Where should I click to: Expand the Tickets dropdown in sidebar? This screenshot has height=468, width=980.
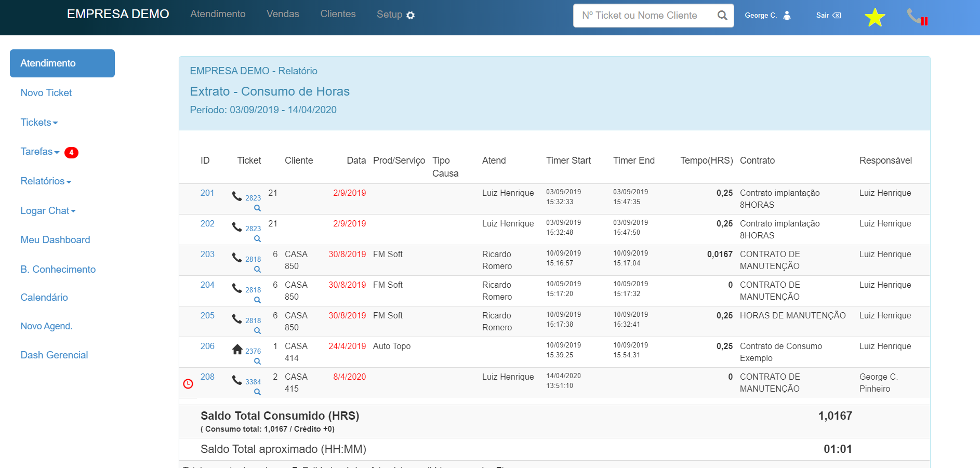[39, 122]
